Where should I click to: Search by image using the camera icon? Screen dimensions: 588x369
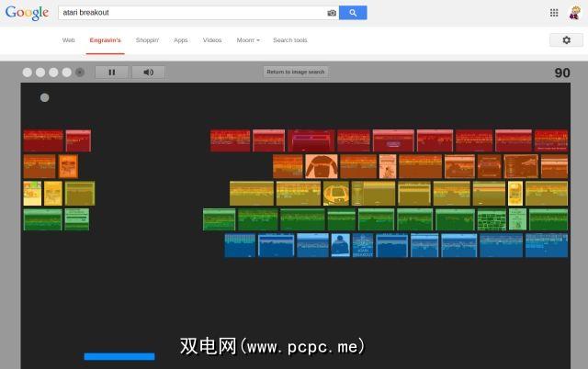click(x=332, y=13)
